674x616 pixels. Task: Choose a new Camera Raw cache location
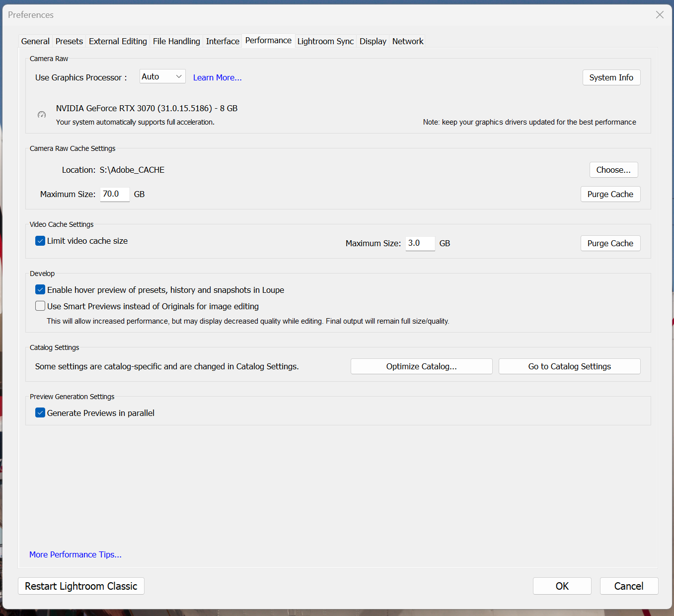[x=613, y=169]
